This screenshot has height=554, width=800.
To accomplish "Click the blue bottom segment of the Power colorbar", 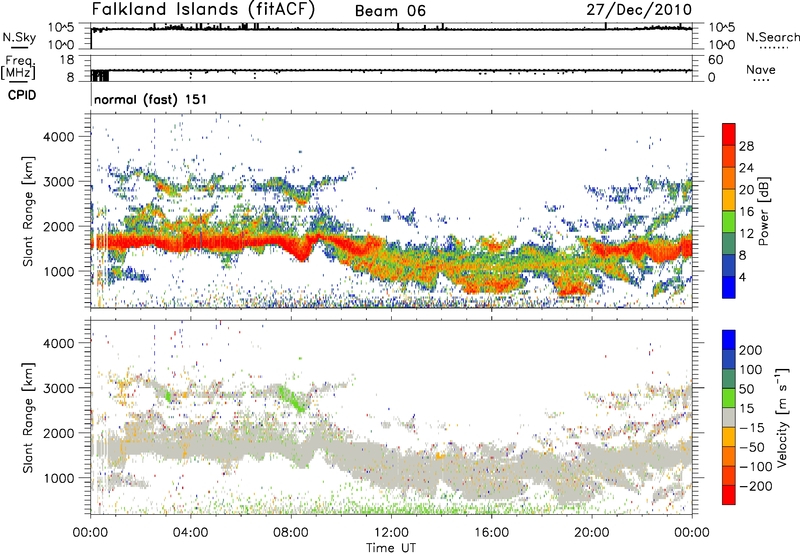I will click(729, 287).
